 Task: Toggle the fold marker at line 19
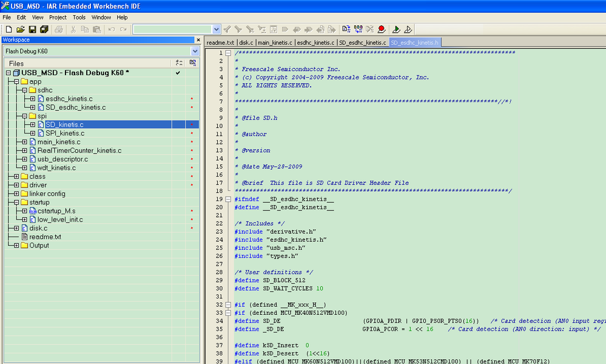point(228,199)
